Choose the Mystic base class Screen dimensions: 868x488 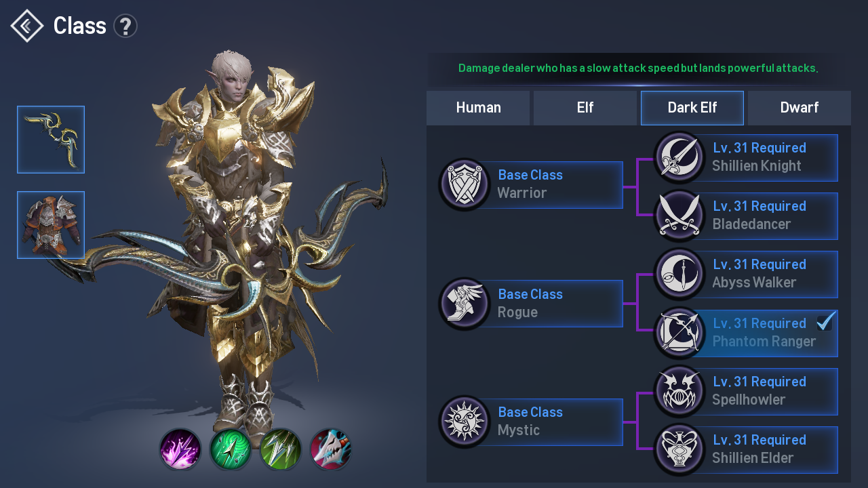coord(531,422)
